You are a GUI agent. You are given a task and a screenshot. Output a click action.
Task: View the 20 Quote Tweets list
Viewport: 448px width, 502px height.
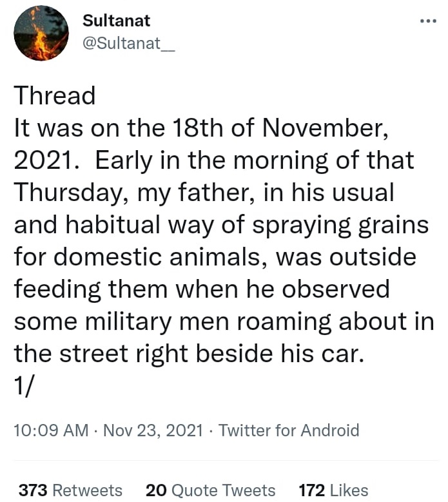pyautogui.click(x=210, y=490)
